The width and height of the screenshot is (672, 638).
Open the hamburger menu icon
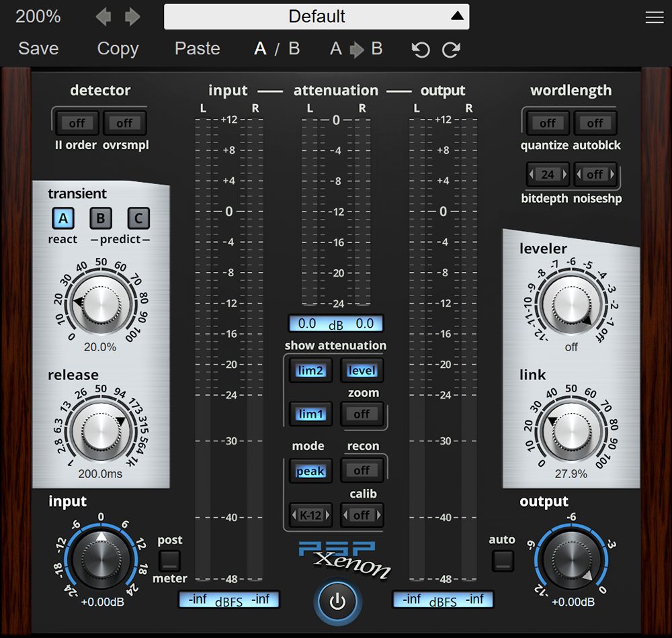(654, 18)
